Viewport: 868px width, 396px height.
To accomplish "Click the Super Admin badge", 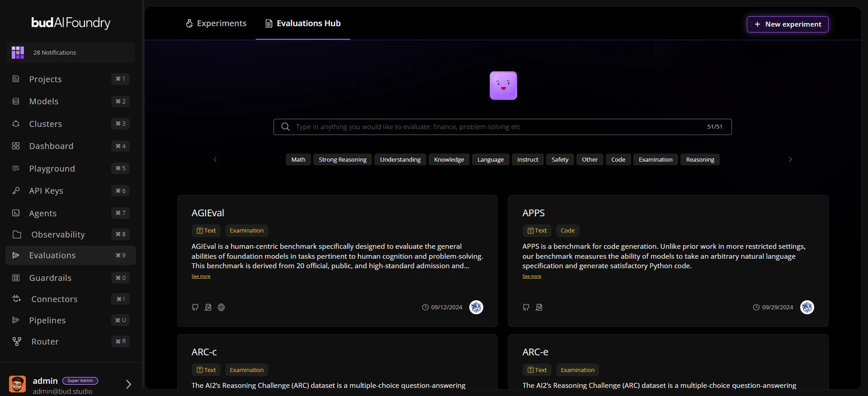I will coord(80,381).
